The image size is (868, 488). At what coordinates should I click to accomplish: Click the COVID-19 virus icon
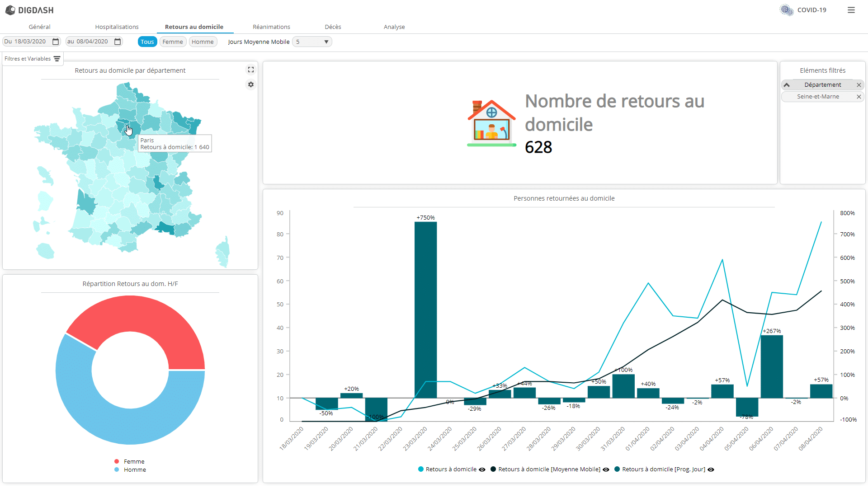[786, 10]
